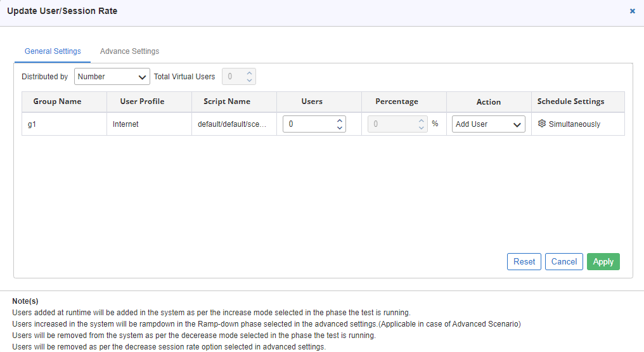Click Total Virtual Users up arrow
This screenshot has width=644, height=352.
pyautogui.click(x=249, y=73)
